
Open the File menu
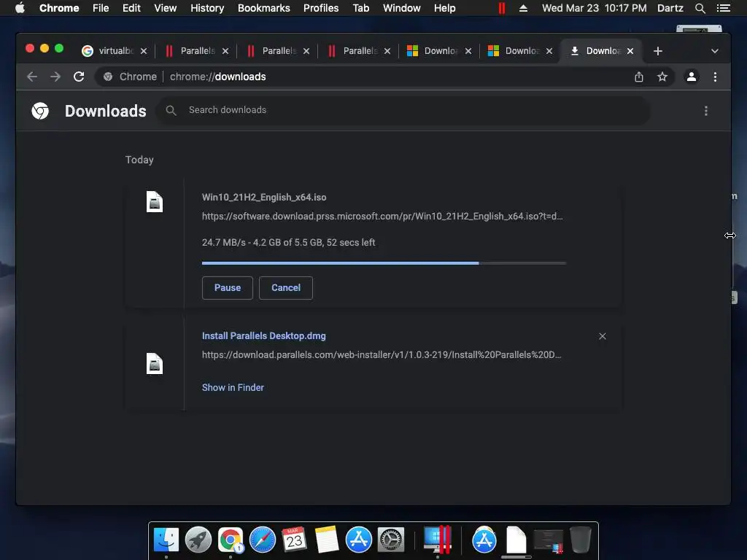click(101, 8)
